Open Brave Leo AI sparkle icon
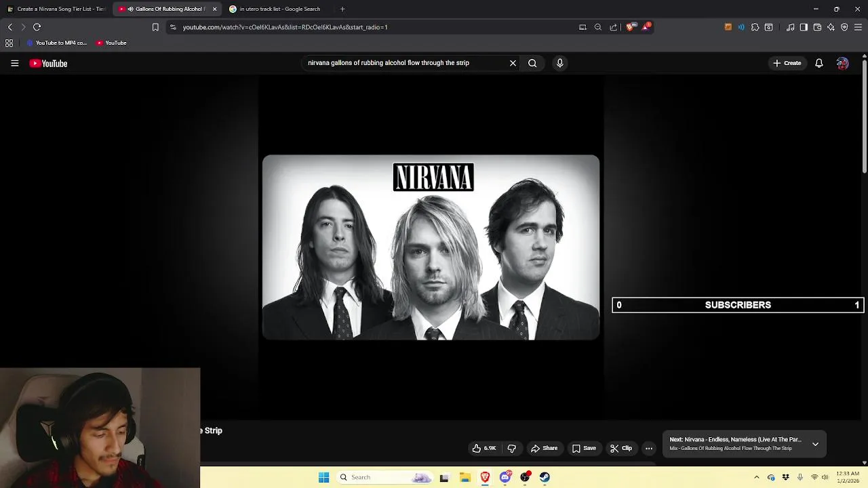This screenshot has height=488, width=868. coord(831,27)
